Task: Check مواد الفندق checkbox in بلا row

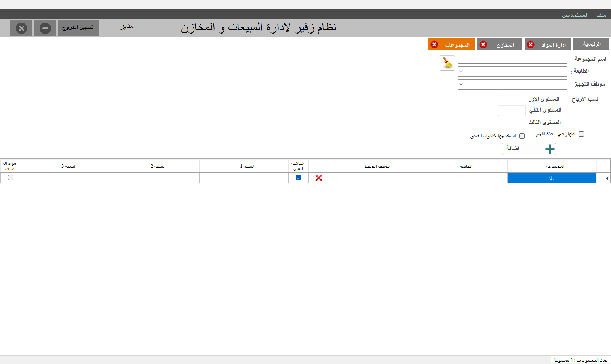Action: [11, 178]
